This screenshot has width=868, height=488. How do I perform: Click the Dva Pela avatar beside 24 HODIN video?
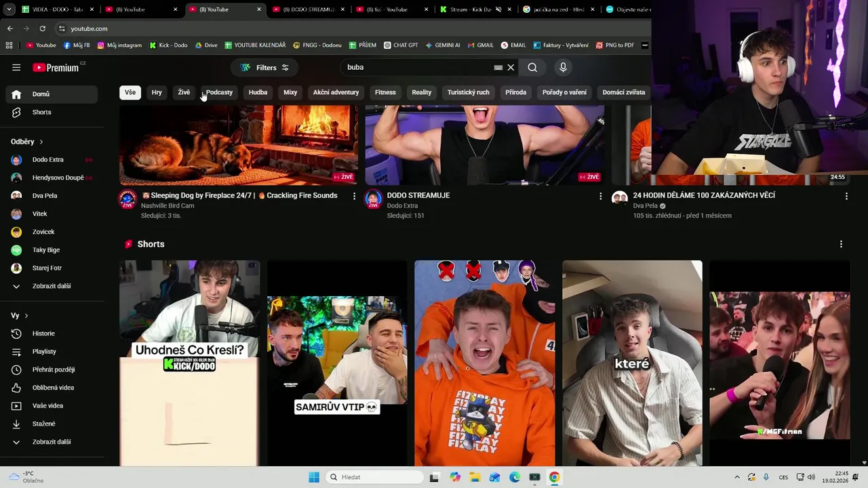620,199
